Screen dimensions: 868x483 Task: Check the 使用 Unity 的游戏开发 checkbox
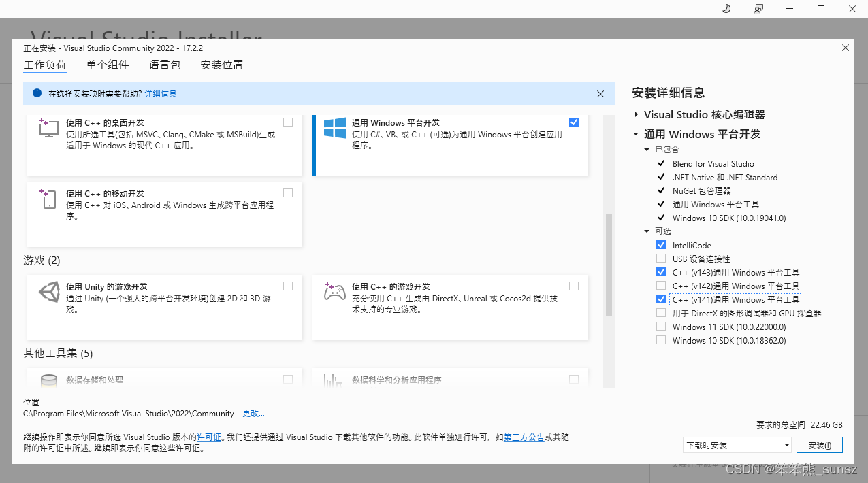coord(288,286)
